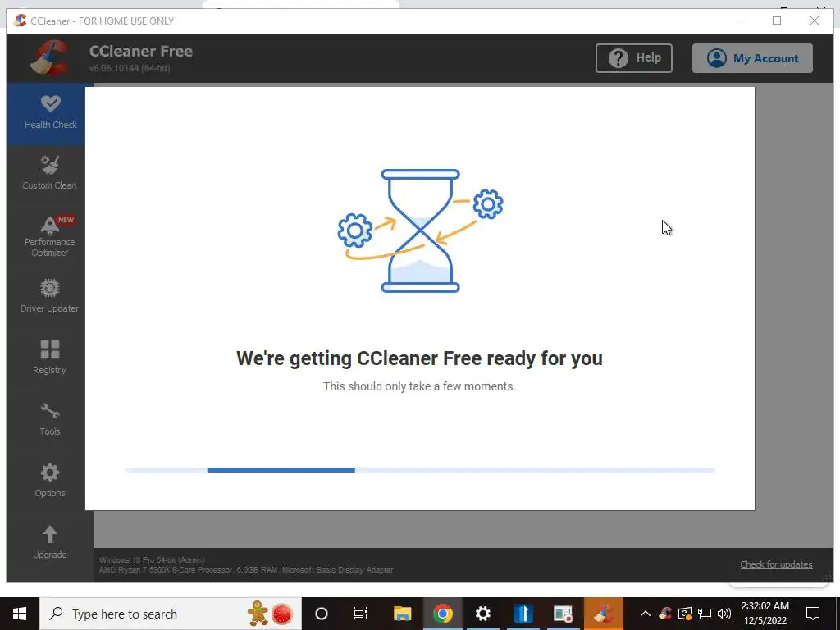Image resolution: width=840 pixels, height=630 pixels.
Task: Click the Help button
Action: 634,58
